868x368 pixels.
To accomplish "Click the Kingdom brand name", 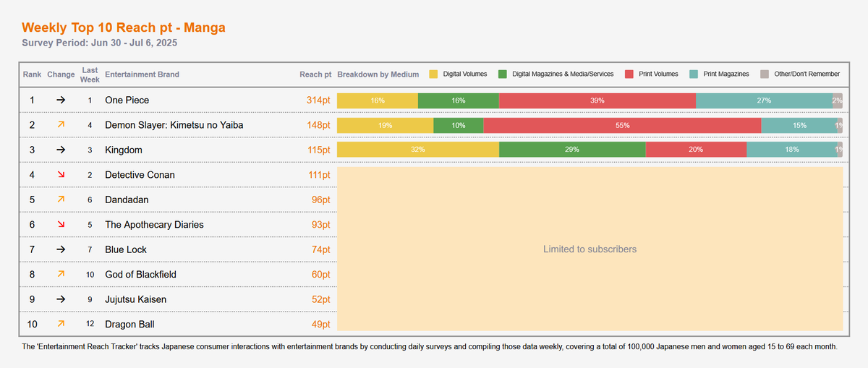I will (x=124, y=150).
